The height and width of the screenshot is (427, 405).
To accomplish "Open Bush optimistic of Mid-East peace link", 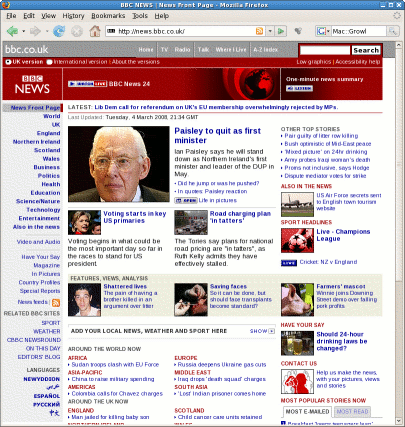I will tap(328, 144).
